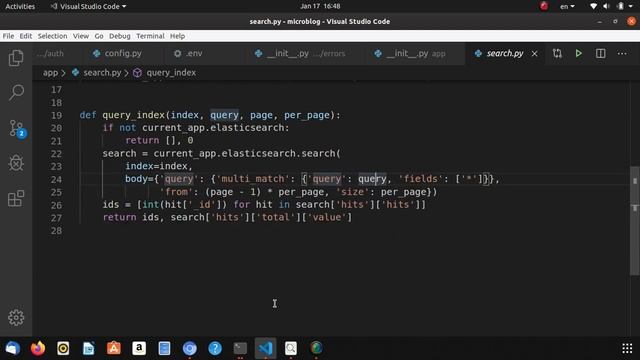This screenshot has width=640, height=360.
Task: Click the red tray indicator icon
Action: point(544,6)
